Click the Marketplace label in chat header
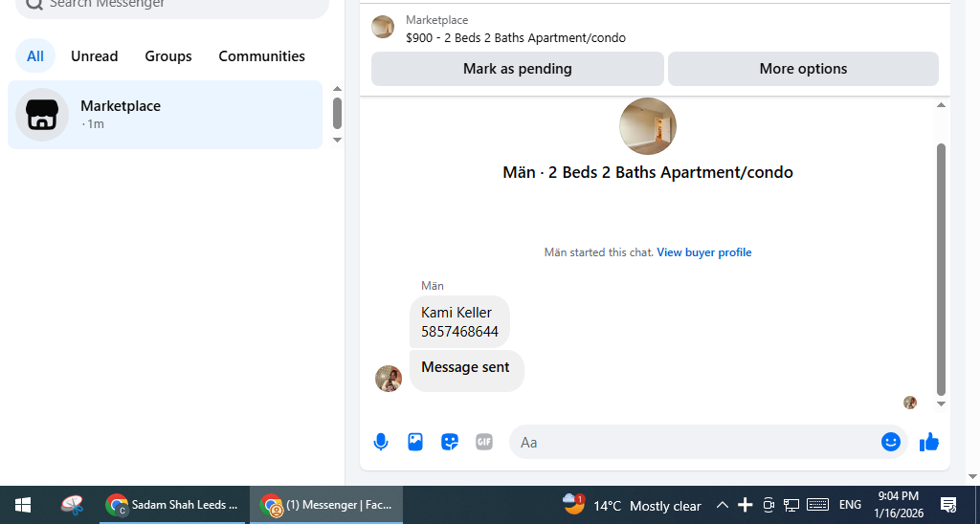This screenshot has height=524, width=980. tap(436, 20)
